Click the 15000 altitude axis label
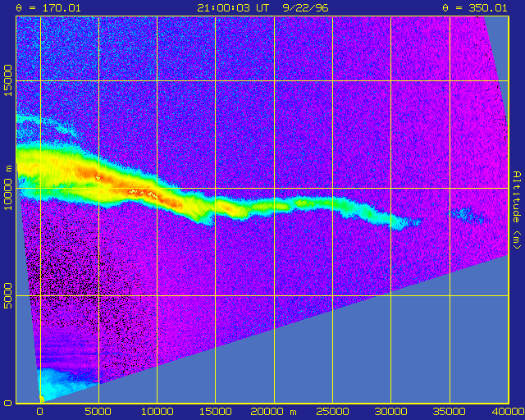This screenshot has width=525, height=420. point(7,80)
